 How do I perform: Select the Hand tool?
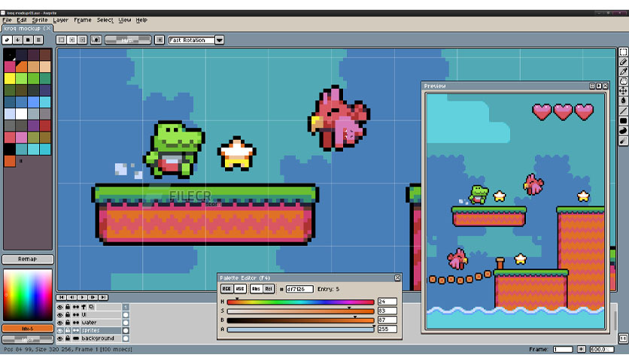(623, 81)
